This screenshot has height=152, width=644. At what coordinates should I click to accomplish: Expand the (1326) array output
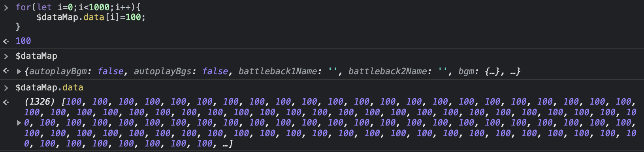tap(19, 123)
